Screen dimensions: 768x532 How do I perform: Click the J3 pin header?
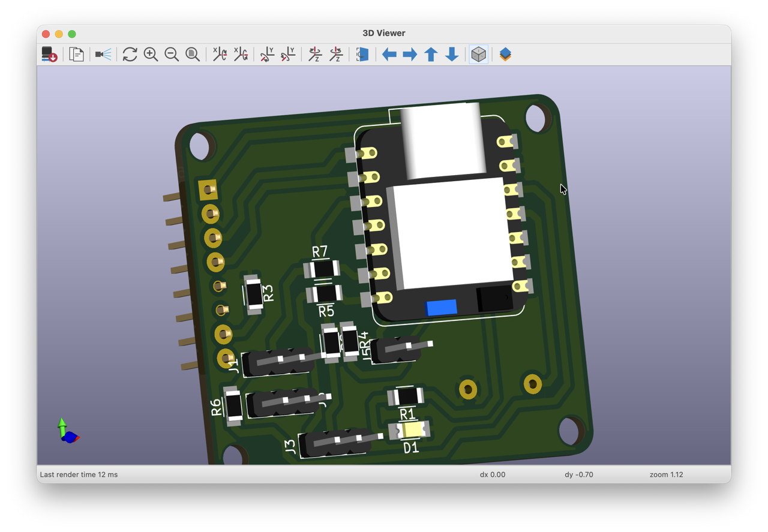point(339,443)
